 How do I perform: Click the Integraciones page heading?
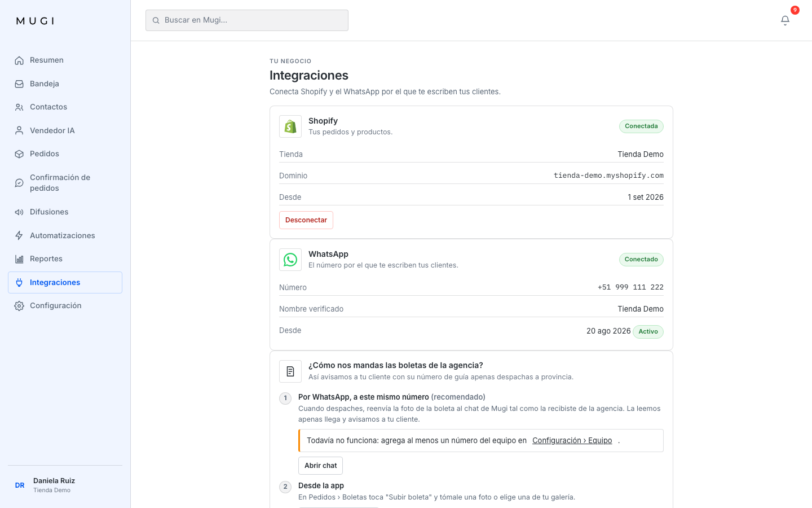309,76
